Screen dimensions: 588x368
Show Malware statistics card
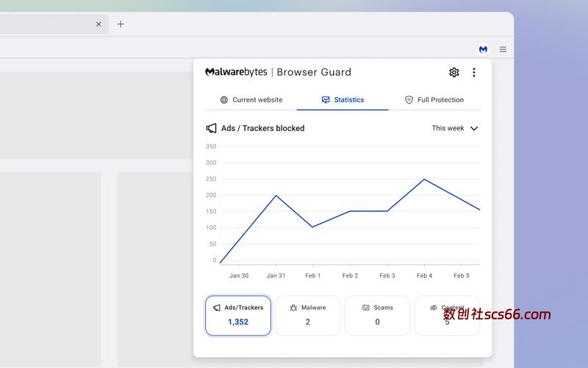coord(307,316)
